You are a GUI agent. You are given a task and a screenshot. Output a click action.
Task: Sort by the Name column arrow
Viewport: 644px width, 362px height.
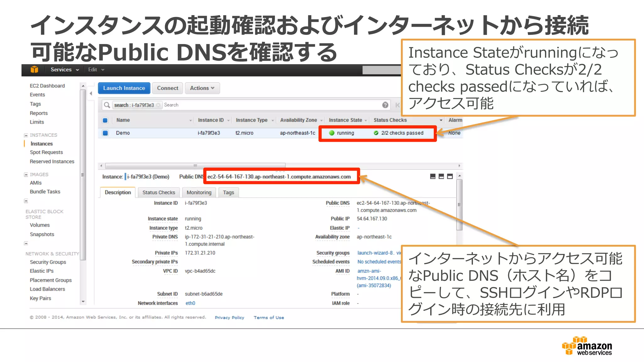point(191,120)
